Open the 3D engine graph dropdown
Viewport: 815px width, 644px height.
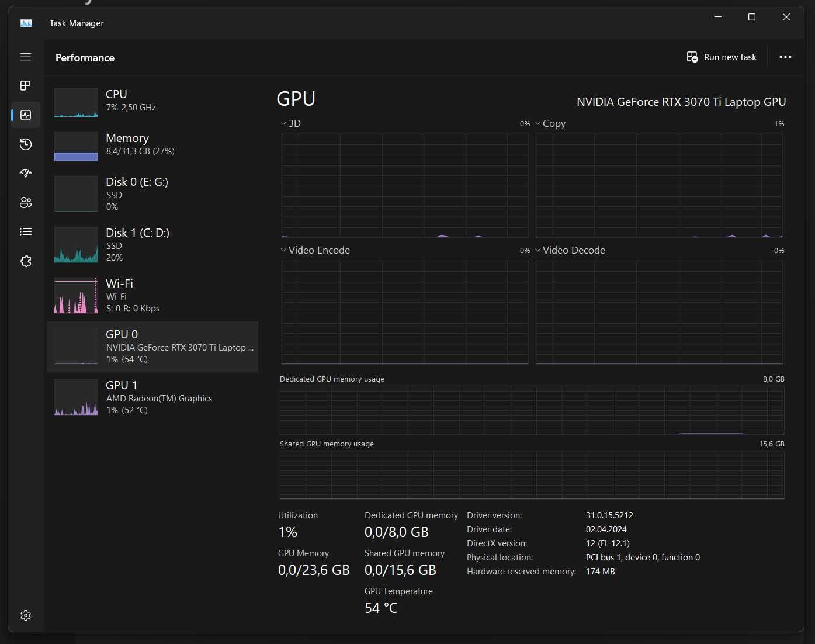pyautogui.click(x=290, y=123)
